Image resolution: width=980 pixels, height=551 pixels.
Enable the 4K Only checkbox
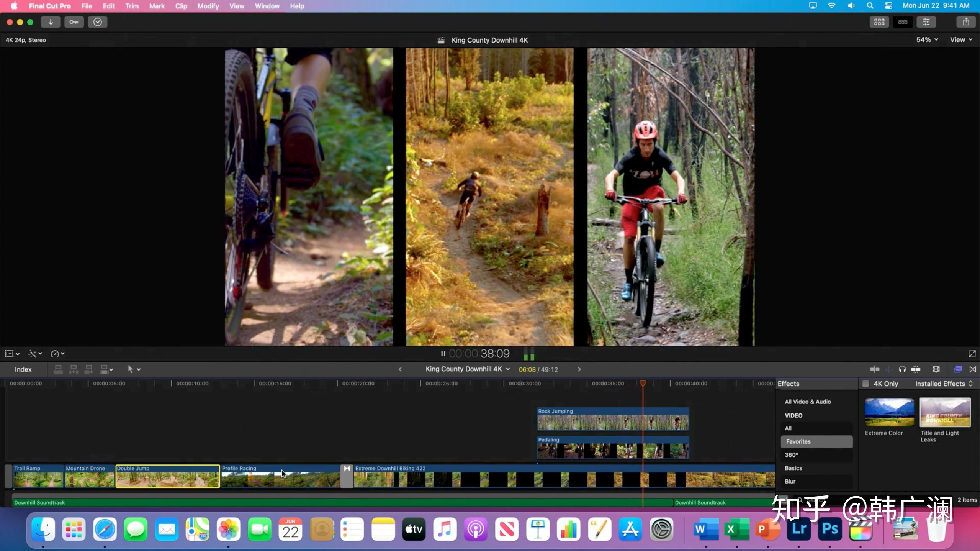point(865,384)
